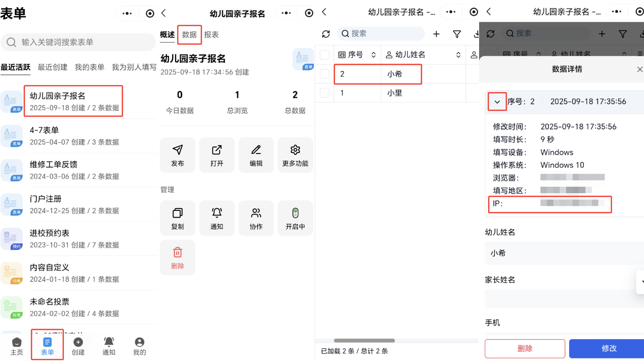Click the red 删除 trash icon

tap(178, 253)
